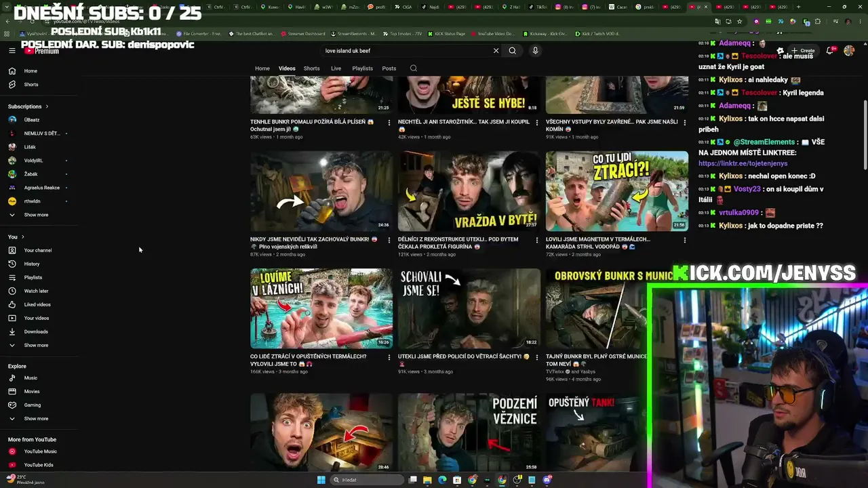Open Task View on the taskbar
Screen dimensions: 868x488
(x=412, y=480)
